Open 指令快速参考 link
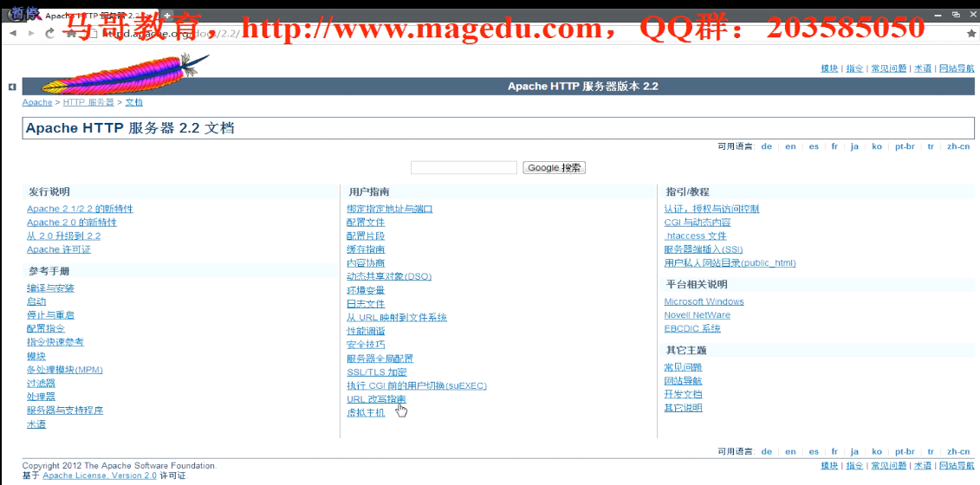 55,342
